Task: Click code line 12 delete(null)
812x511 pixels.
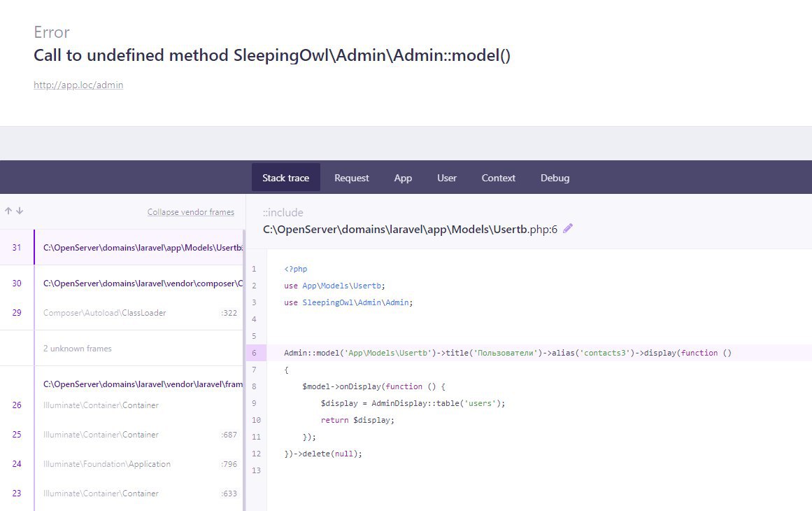Action: pyautogui.click(x=323, y=454)
